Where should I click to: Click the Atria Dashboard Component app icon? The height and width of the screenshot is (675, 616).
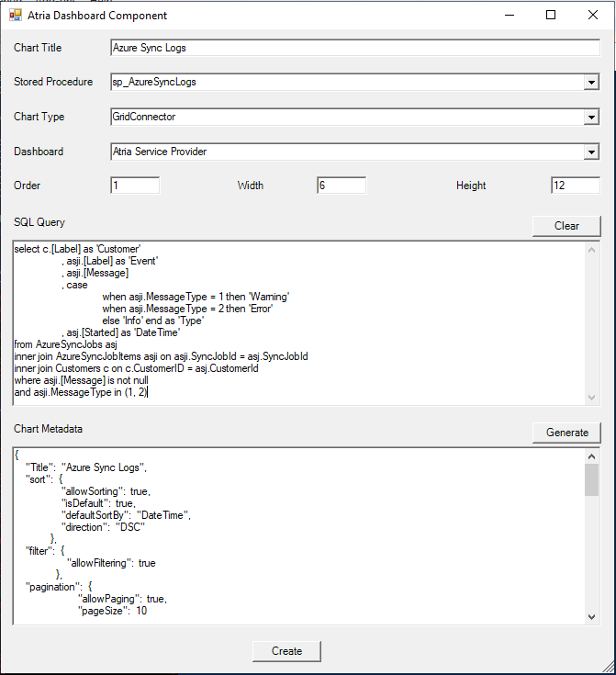click(15, 15)
